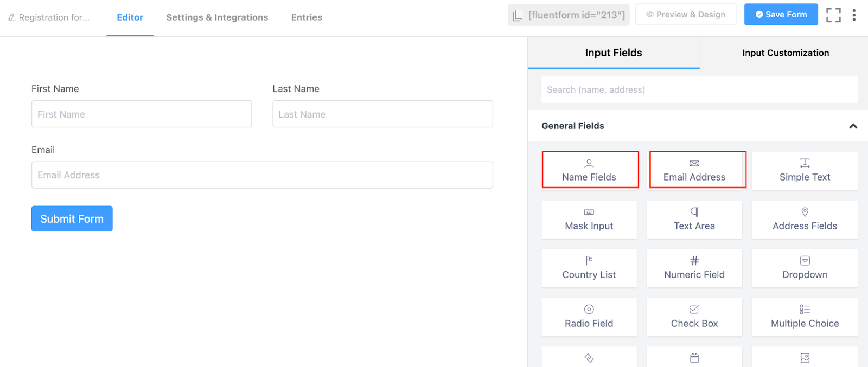The image size is (868, 367).
Task: Click the field search box
Action: (x=699, y=90)
